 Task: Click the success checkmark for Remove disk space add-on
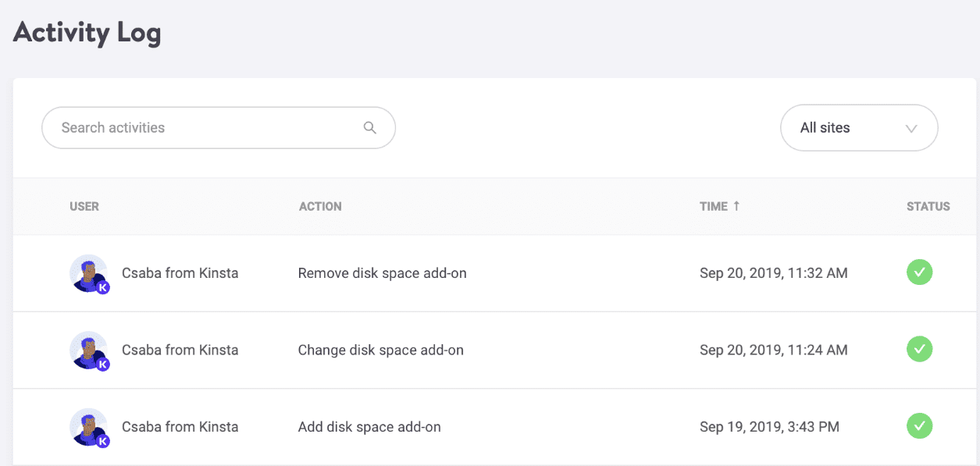tap(919, 272)
